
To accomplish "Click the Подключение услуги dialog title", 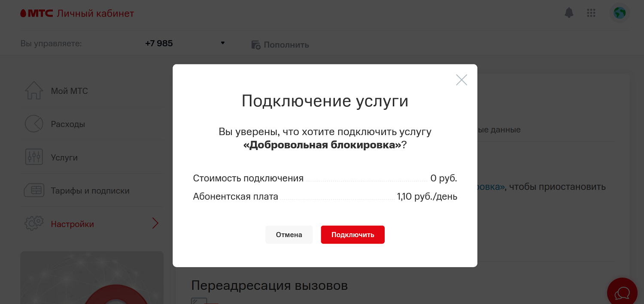I will (325, 101).
